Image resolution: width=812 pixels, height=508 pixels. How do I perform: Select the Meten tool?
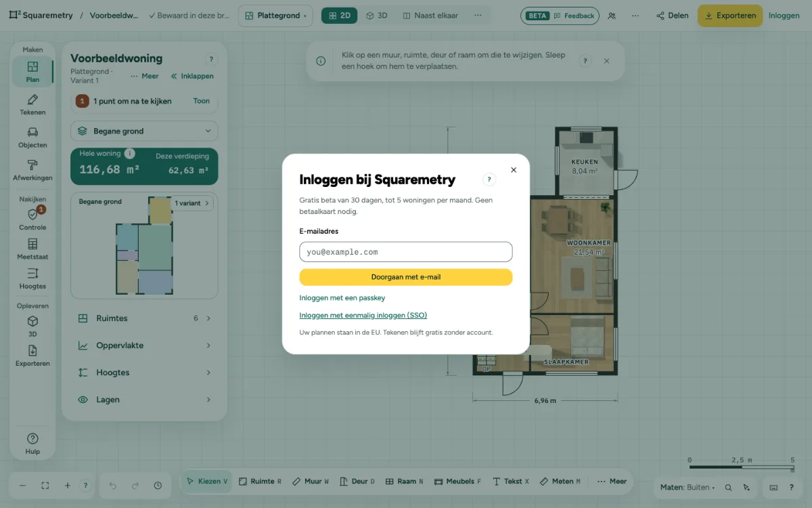560,482
